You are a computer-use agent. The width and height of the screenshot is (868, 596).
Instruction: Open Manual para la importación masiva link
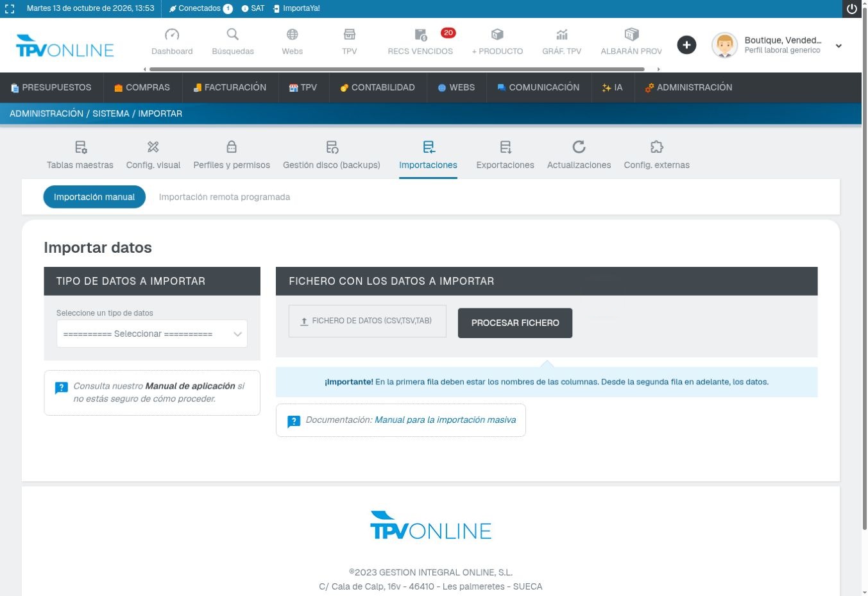coord(445,420)
